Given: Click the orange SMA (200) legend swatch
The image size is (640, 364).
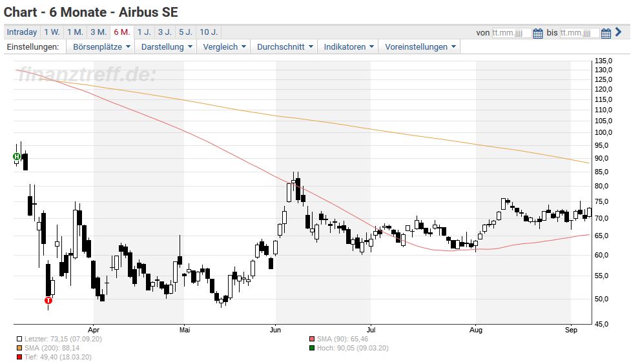Looking at the screenshot, I should (19, 348).
